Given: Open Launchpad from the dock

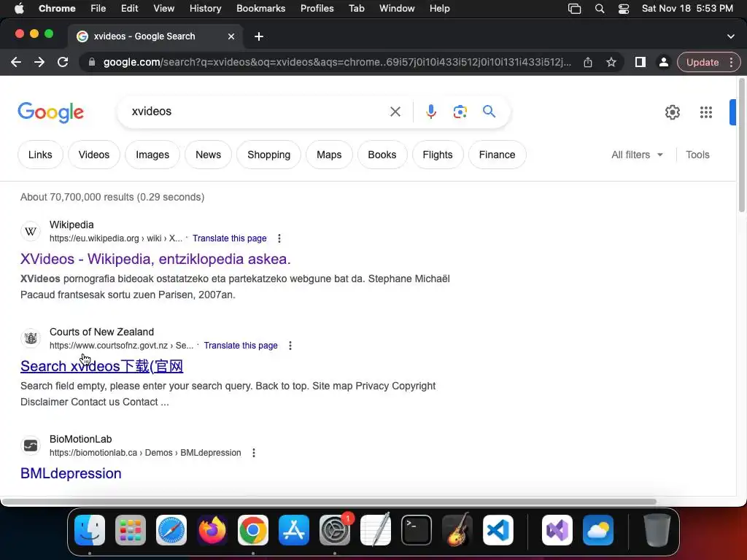Looking at the screenshot, I should pos(131,530).
